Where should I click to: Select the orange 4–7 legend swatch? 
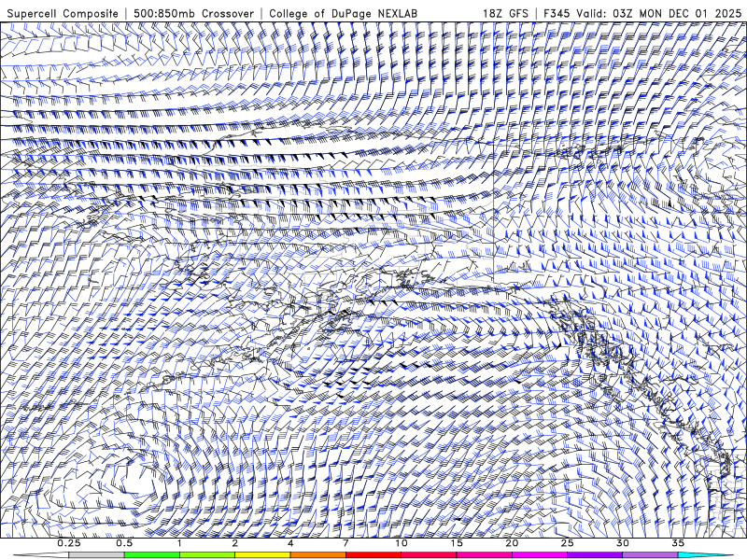(x=317, y=555)
